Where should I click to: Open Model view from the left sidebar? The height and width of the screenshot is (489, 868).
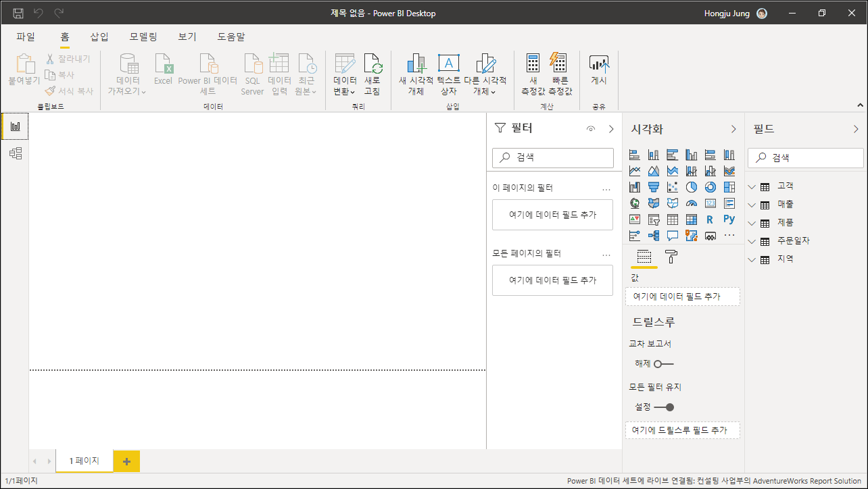pyautogui.click(x=15, y=153)
